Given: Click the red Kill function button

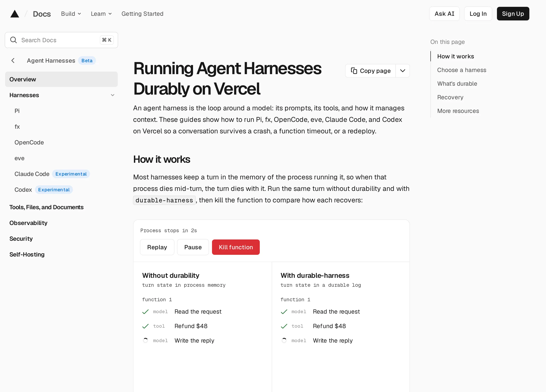Looking at the screenshot, I should tap(236, 247).
